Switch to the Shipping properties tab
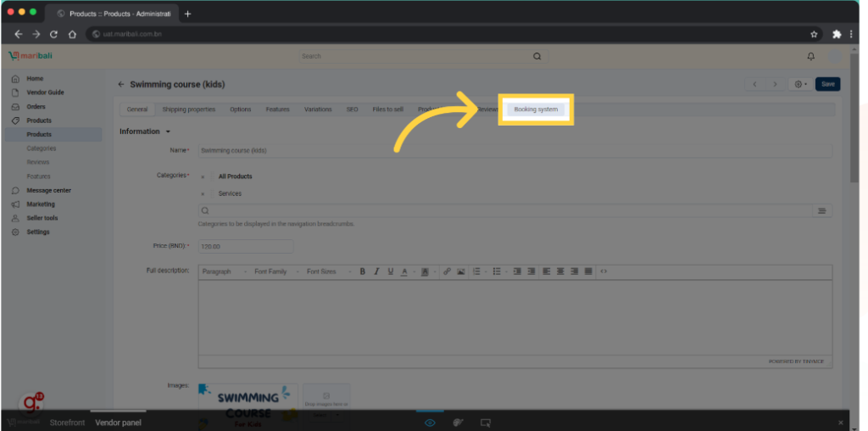The height and width of the screenshot is (431, 868). point(188,109)
